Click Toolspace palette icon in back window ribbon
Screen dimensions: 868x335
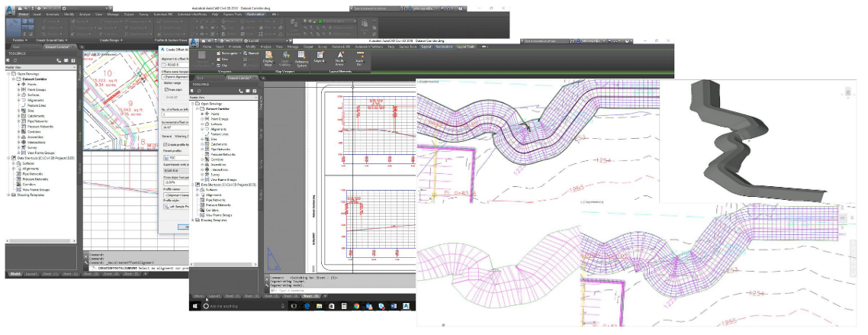(x=14, y=26)
